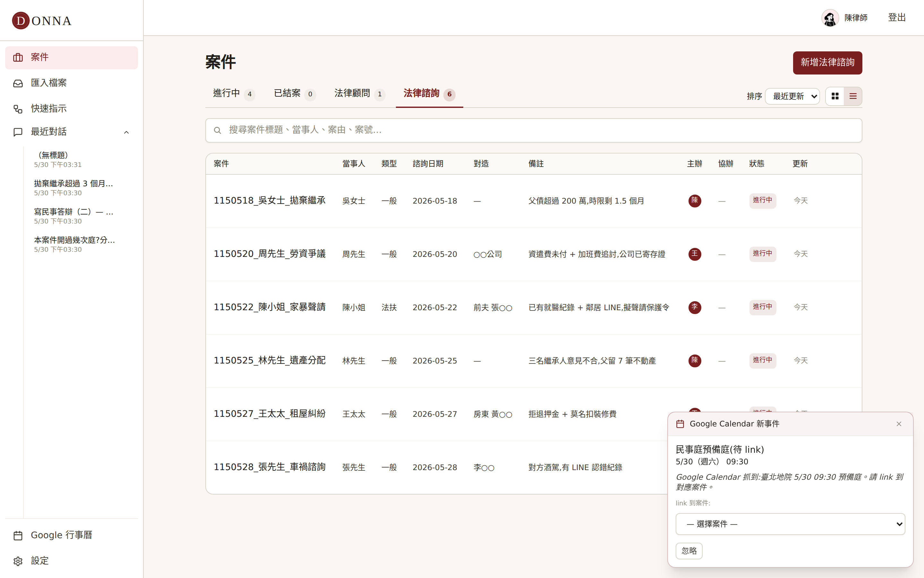The image size is (924, 578).
Task: Click 李 avatar in 陳小姐 row
Action: point(695,307)
